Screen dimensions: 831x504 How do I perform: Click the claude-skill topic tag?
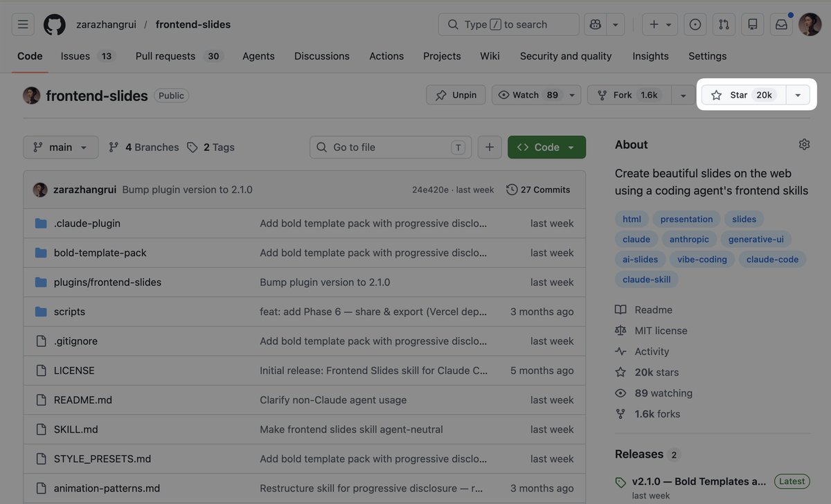point(647,279)
